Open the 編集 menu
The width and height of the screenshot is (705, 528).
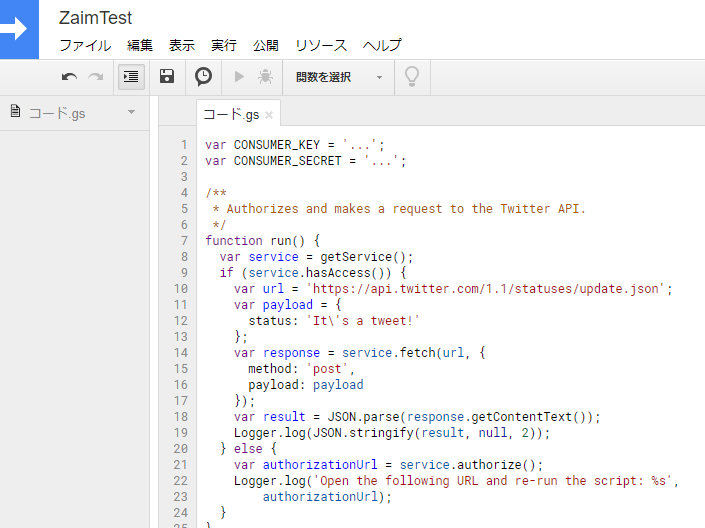click(140, 45)
